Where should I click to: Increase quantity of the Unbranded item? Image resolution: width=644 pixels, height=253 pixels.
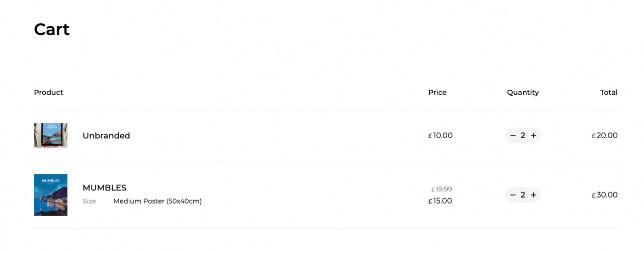pyautogui.click(x=533, y=136)
